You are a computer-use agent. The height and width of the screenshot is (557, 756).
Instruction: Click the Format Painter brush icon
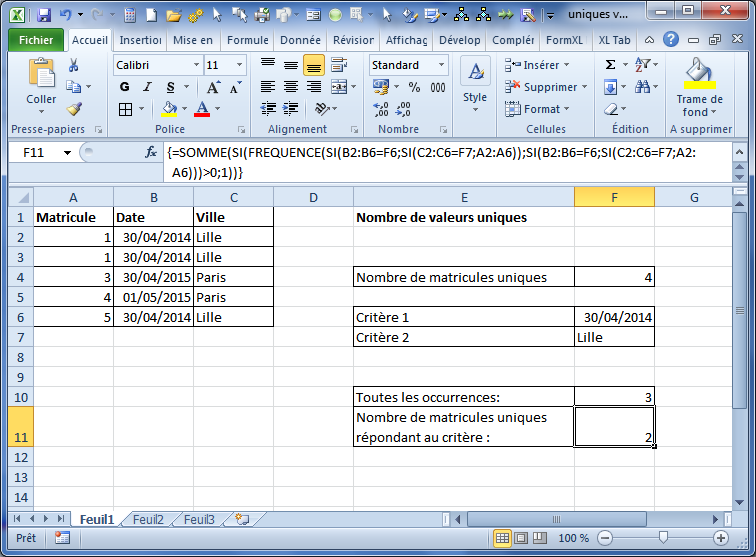tap(74, 109)
